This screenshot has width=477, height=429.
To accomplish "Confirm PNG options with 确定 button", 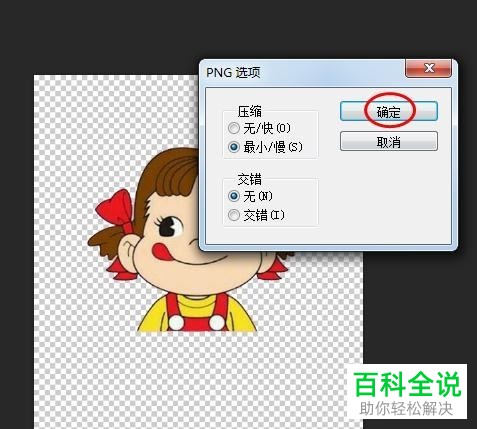I will tap(389, 111).
